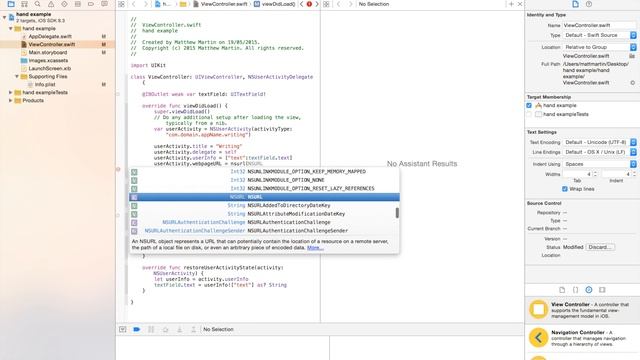The width and height of the screenshot is (640, 360).
Task: Expand the hand exampleTests group
Action: click(11, 92)
